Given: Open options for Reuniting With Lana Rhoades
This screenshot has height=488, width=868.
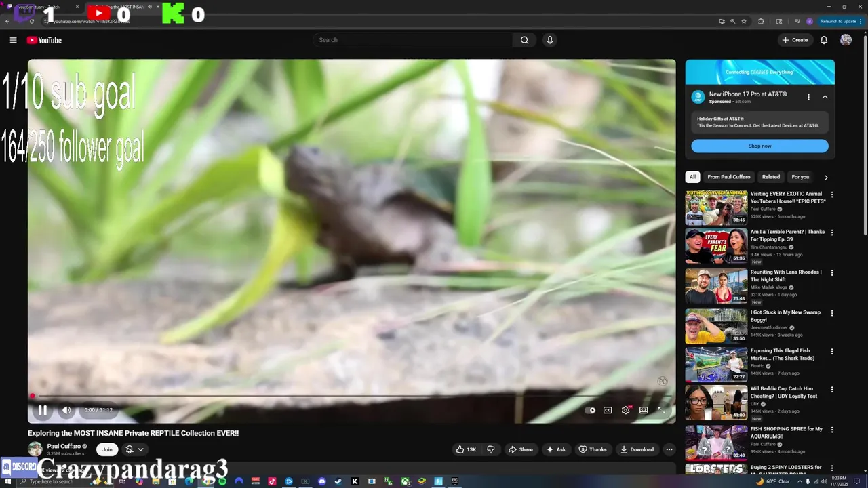Looking at the screenshot, I should click(x=832, y=273).
